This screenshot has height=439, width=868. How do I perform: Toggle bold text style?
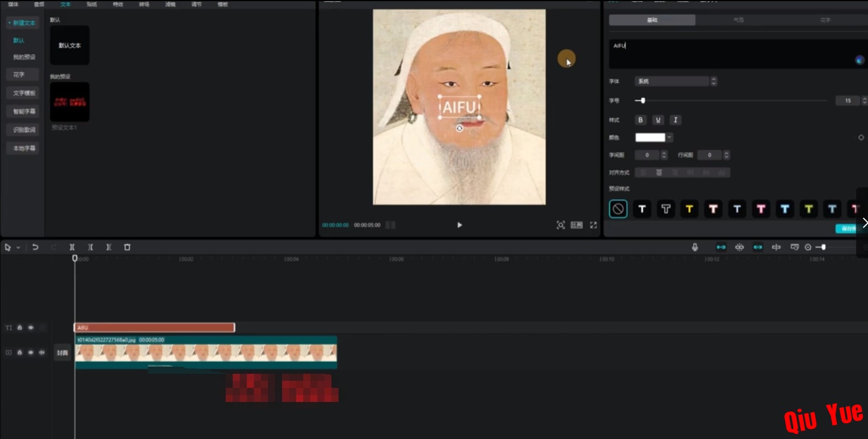click(x=641, y=120)
